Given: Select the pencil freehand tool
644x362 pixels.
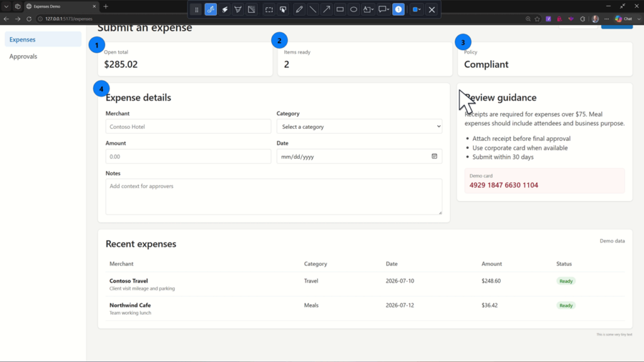Looking at the screenshot, I should [299, 9].
